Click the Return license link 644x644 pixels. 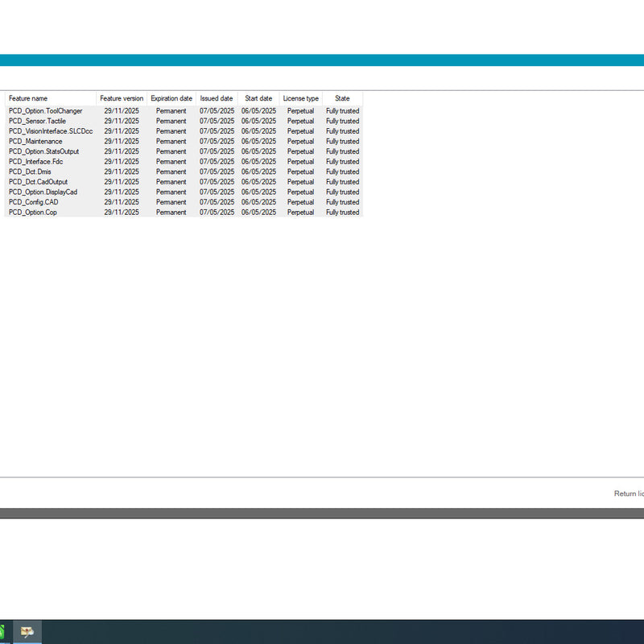tap(628, 493)
